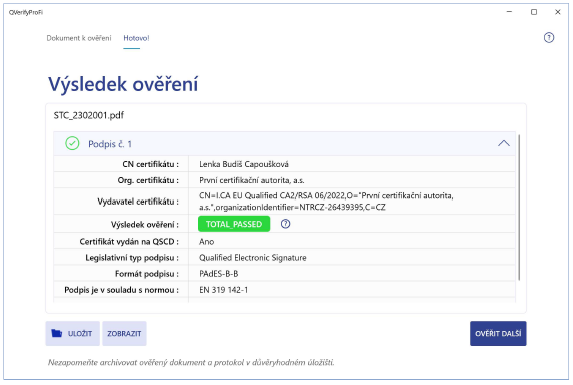573x385 pixels.
Task: Click the EN 319 142-1 norm value
Action: click(x=223, y=290)
